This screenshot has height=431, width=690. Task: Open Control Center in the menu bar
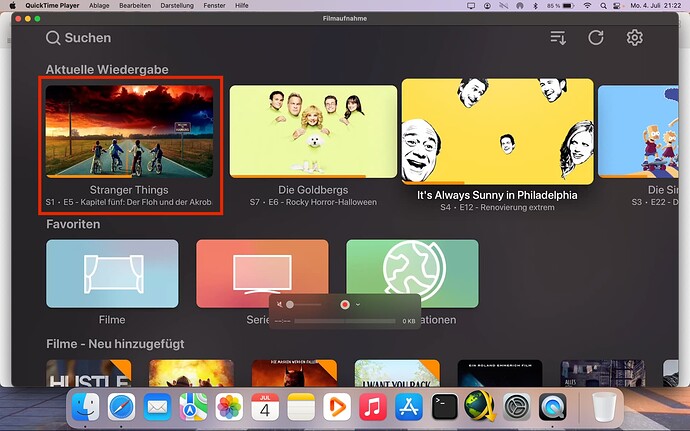617,6
